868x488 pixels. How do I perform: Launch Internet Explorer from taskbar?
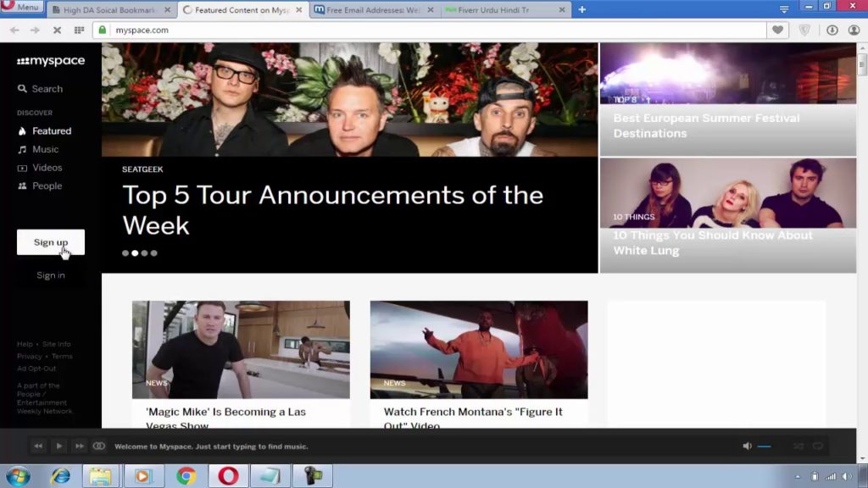coord(60,476)
